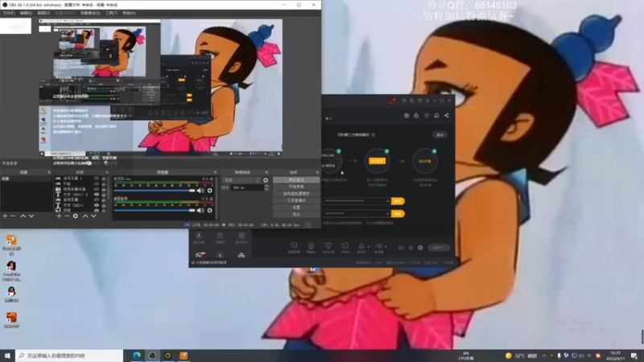Toggle visibility of the 游戏采集 source

[97, 200]
